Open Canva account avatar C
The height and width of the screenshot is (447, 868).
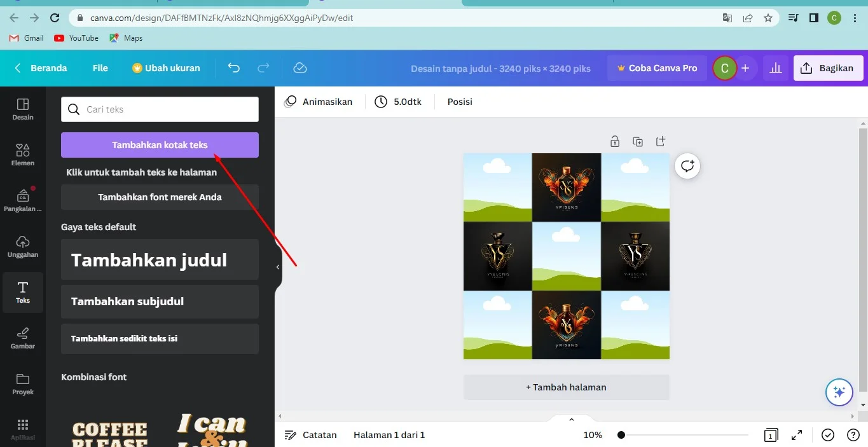coord(724,68)
